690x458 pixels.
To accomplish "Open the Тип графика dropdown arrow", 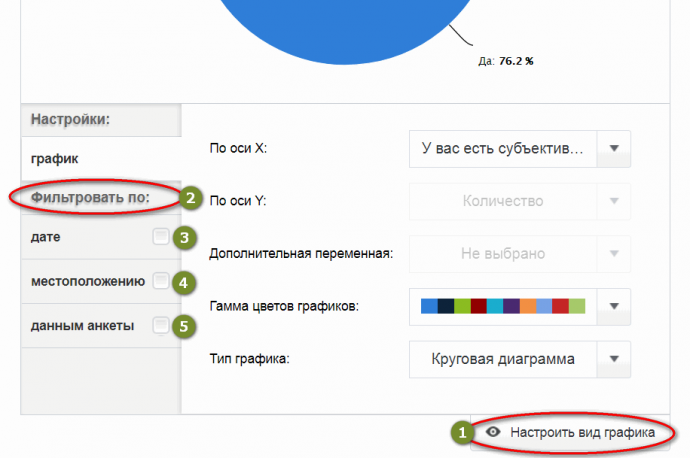I will pos(614,359).
